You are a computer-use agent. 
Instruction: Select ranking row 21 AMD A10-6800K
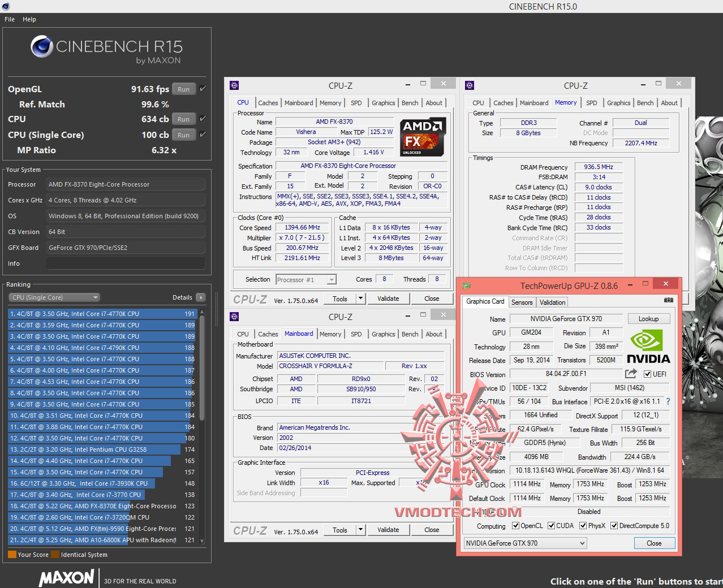(102, 540)
